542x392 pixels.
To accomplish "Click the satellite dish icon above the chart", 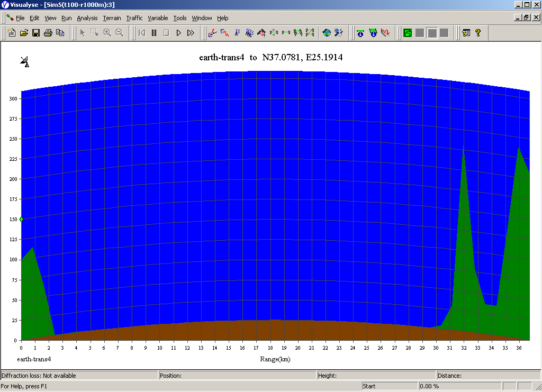I will click(25, 61).
